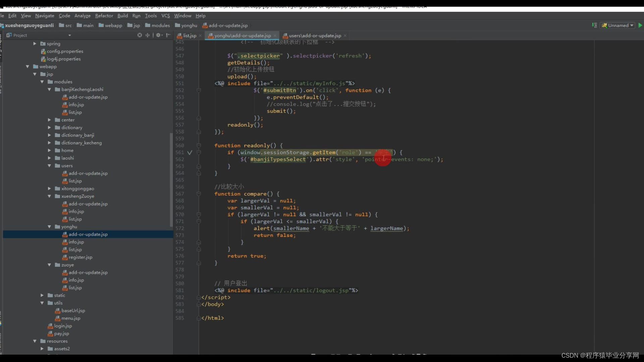Viewport: 644px width, 362px height.
Task: Click add-or-update.jsp breadcrumb in navigation bar
Action: tap(225, 25)
